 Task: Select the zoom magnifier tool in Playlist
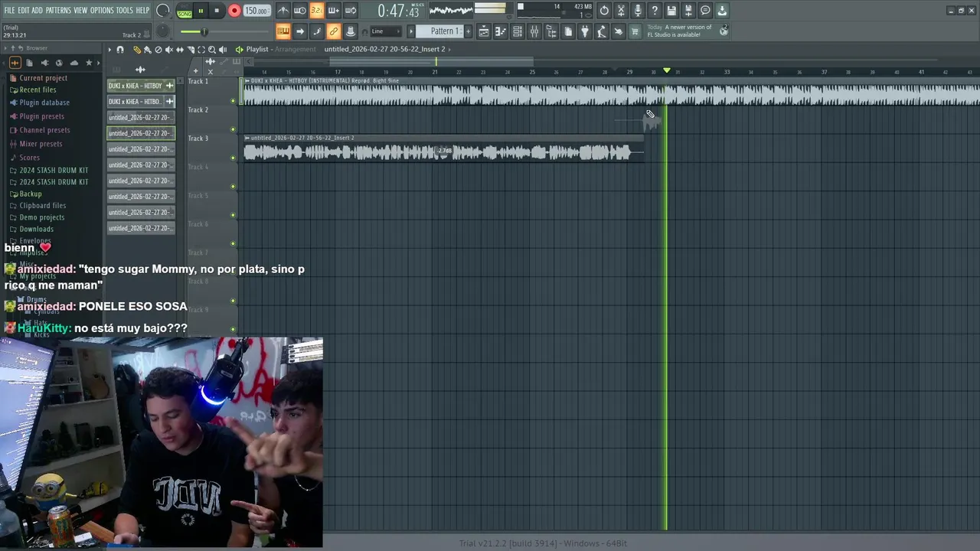212,50
